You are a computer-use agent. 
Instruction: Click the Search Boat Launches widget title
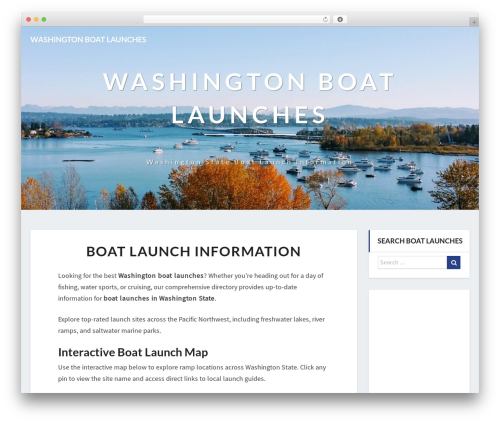click(x=420, y=241)
